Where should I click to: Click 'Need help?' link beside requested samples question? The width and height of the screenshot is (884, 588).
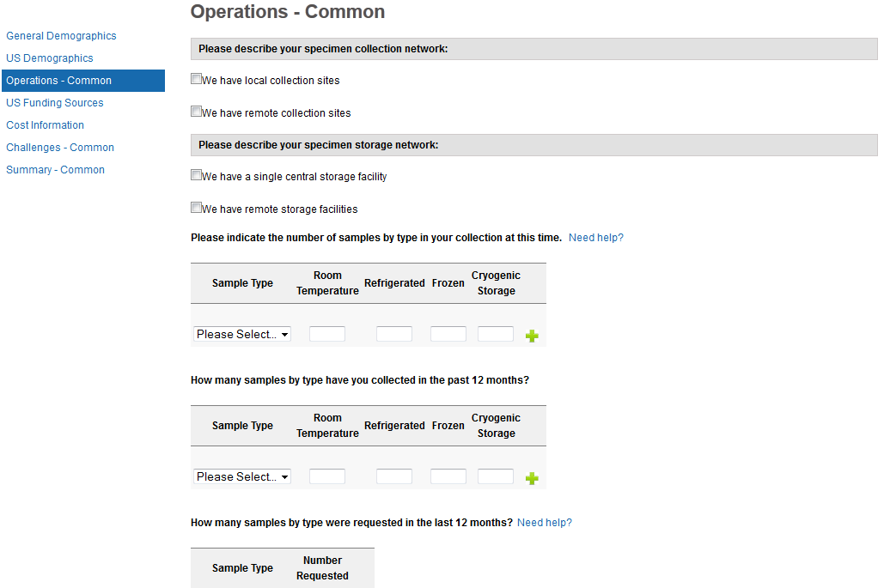[x=545, y=523]
